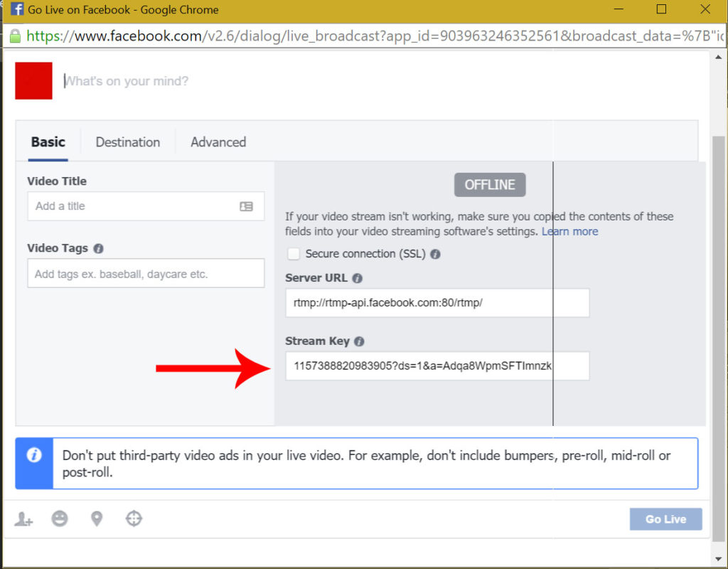Click the vertical scrollbar thumb
The height and width of the screenshot is (569, 728).
(x=718, y=339)
